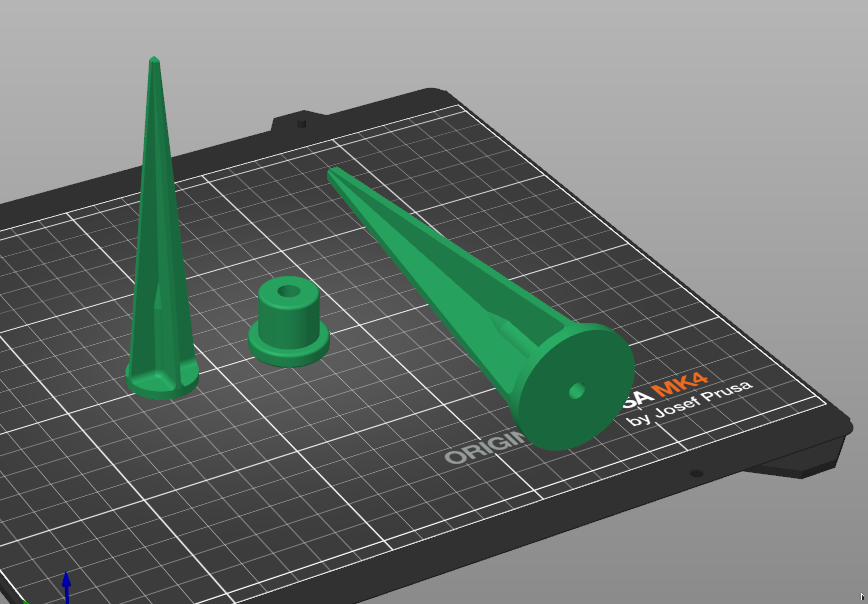This screenshot has width=868, height=604.
Task: Select the small cylindrical cap model
Action: [x=288, y=321]
